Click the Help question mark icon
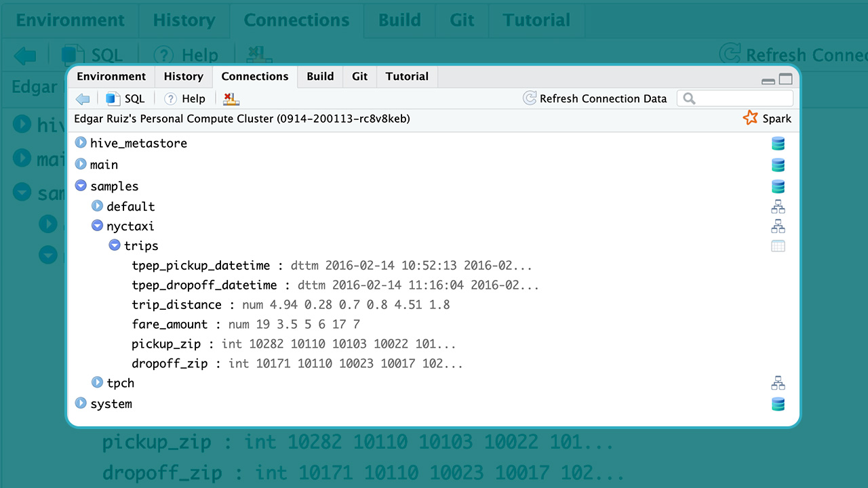Screen dimensions: 868x488 [170, 99]
